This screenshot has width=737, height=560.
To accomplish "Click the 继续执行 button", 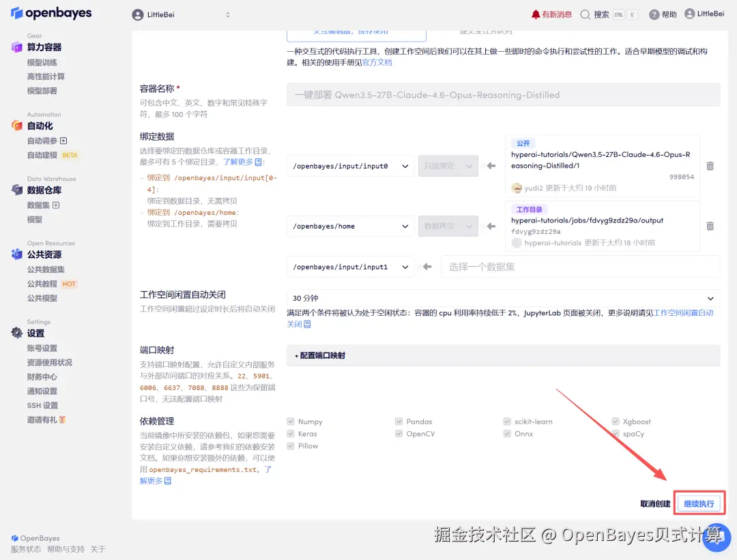I will 699,503.
